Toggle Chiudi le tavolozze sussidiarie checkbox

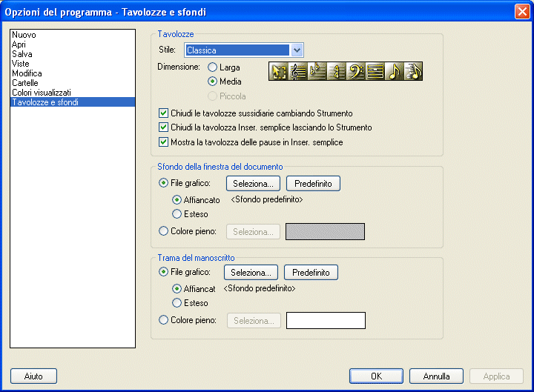point(163,113)
